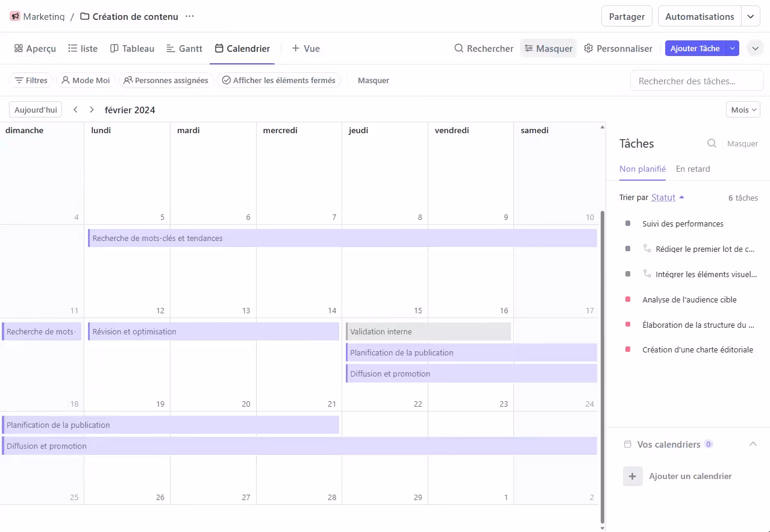Open search via the Rechercher magnifier icon

tap(458, 48)
